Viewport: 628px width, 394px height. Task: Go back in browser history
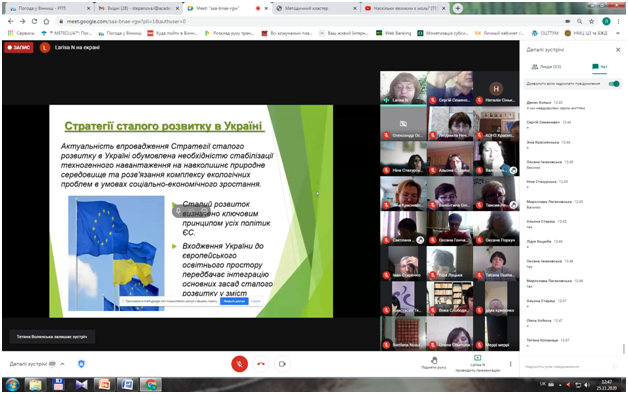(x=10, y=21)
